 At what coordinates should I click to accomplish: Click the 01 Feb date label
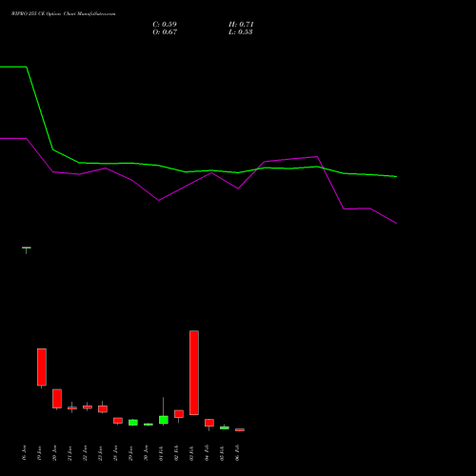(161, 453)
